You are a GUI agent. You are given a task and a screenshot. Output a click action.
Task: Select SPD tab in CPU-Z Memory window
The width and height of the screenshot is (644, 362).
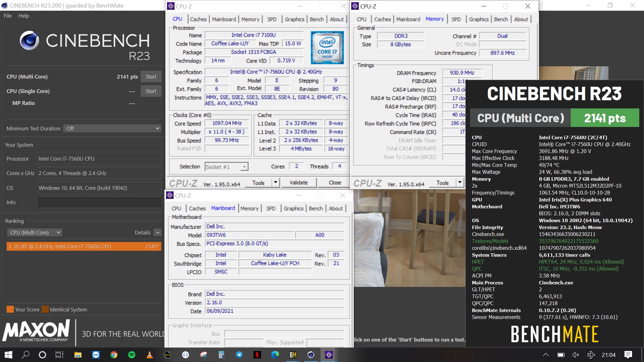[x=456, y=19]
